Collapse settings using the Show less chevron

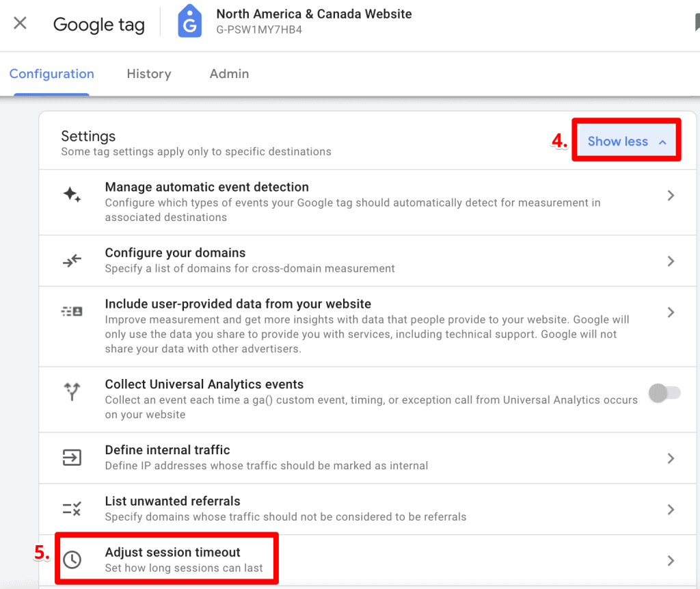coord(662,141)
